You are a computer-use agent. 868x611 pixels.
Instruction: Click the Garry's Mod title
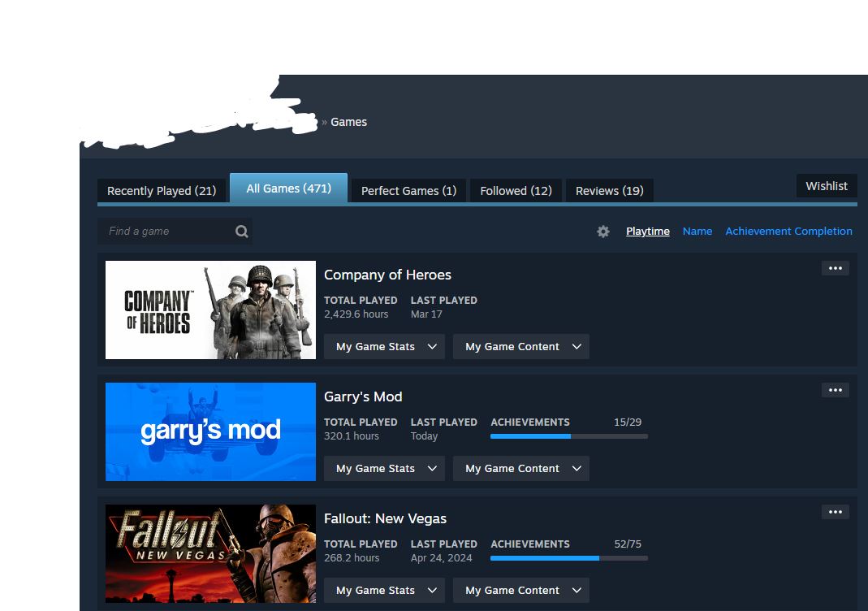tap(363, 396)
